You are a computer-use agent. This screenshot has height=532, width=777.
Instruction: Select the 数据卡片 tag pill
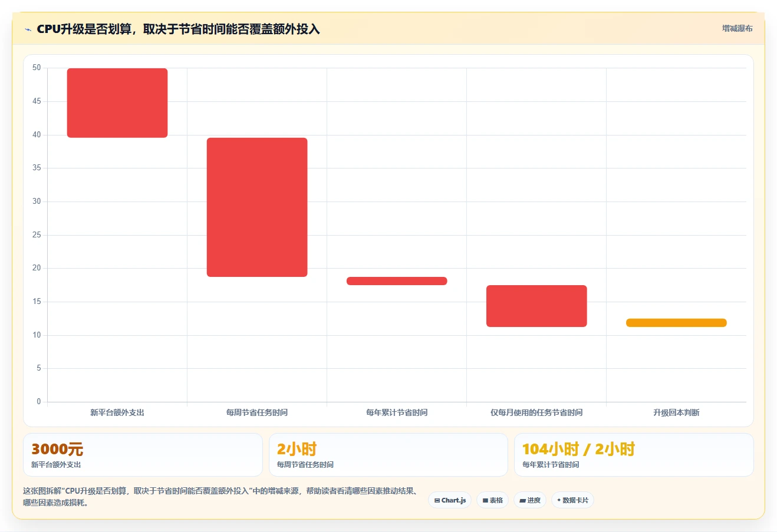pyautogui.click(x=572, y=500)
